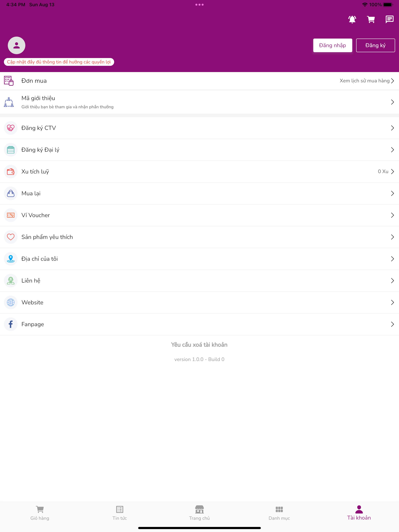Image resolution: width=399 pixels, height=532 pixels.
Task: Open Mã giới thiệu row chevron
Action: [393, 102]
